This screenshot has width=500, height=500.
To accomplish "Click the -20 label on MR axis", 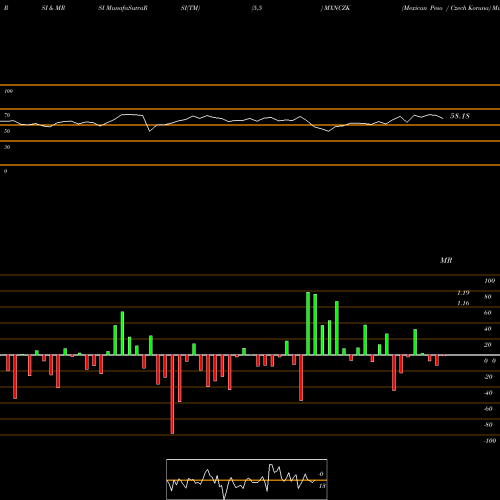I will point(488,377).
